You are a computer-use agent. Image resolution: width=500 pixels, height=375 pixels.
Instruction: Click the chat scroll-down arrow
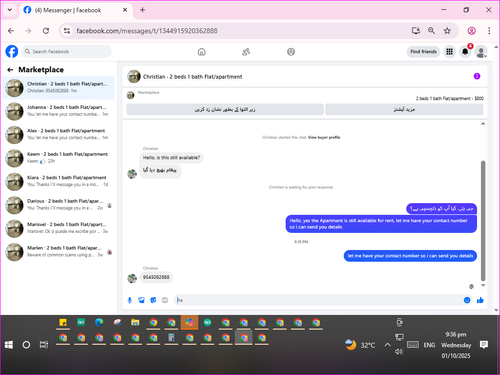[x=483, y=285]
